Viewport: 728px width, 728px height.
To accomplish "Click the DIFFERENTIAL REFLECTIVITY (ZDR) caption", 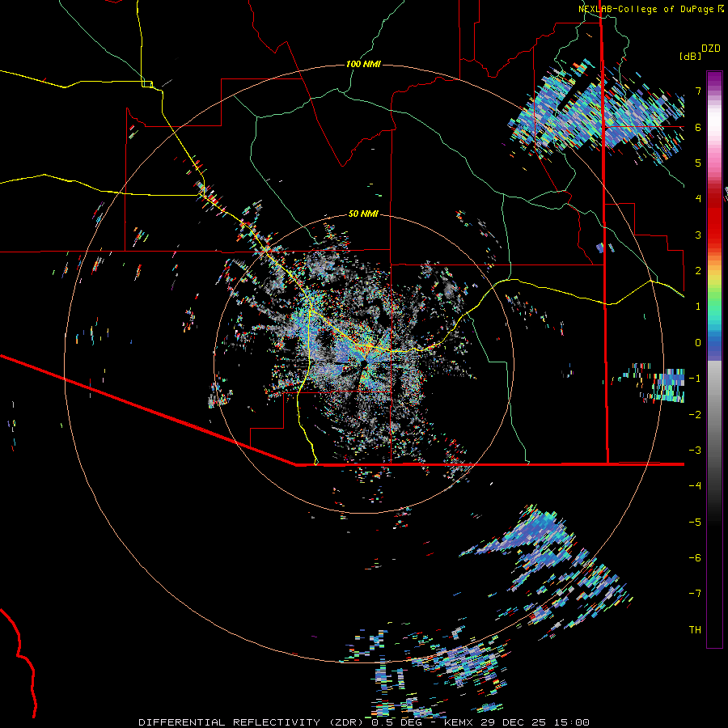I will [252, 722].
